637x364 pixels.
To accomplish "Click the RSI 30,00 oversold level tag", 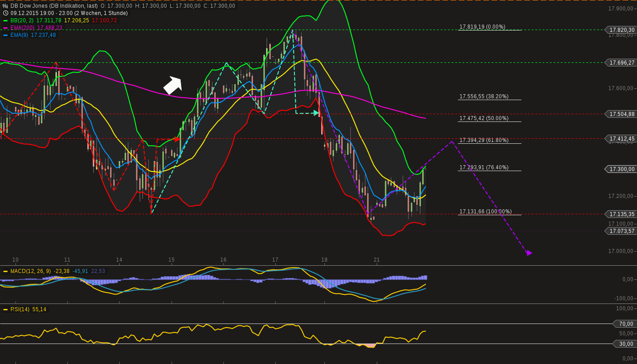I will pyautogui.click(x=625, y=344).
